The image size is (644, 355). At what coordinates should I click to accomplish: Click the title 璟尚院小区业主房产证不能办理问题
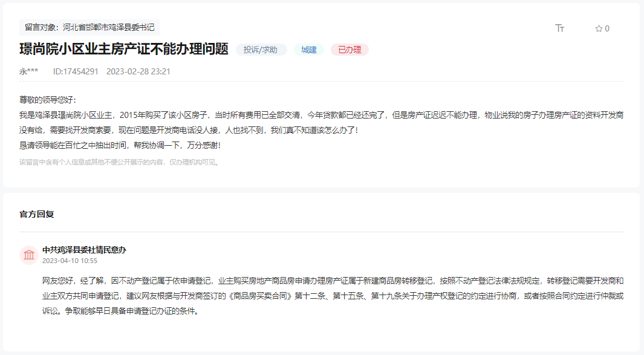pos(123,49)
